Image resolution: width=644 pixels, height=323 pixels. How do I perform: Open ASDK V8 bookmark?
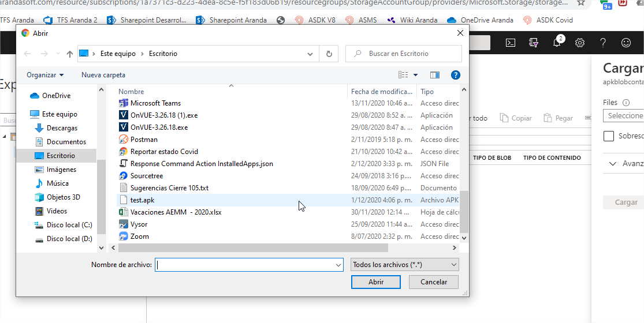315,20
